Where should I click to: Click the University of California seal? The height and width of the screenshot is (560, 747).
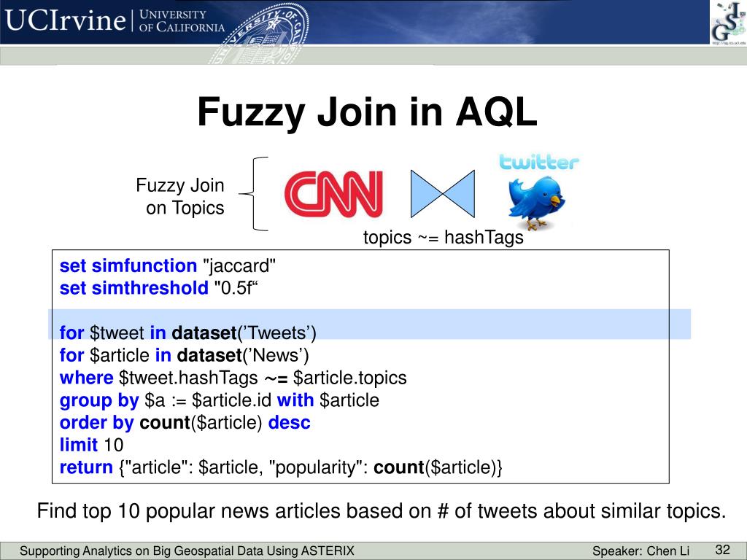click(260, 32)
